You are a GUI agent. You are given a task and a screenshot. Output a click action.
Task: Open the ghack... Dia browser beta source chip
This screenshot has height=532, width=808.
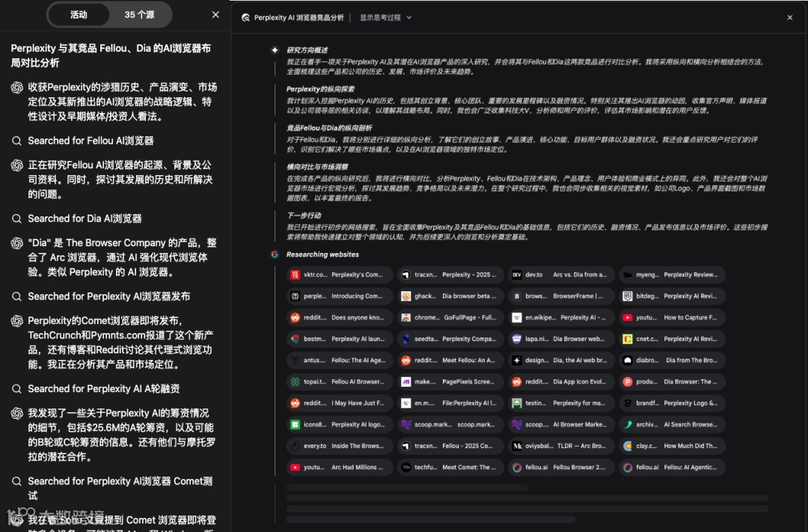(450, 296)
